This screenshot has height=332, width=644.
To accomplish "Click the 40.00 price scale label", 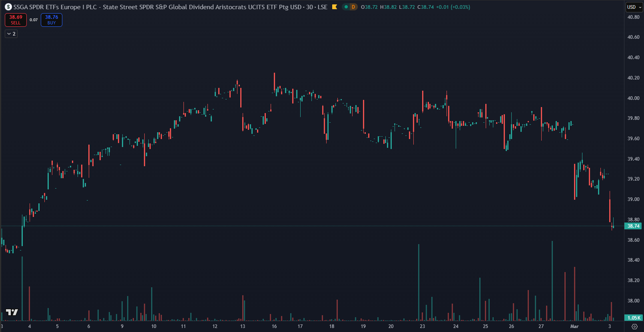I will tap(633, 98).
